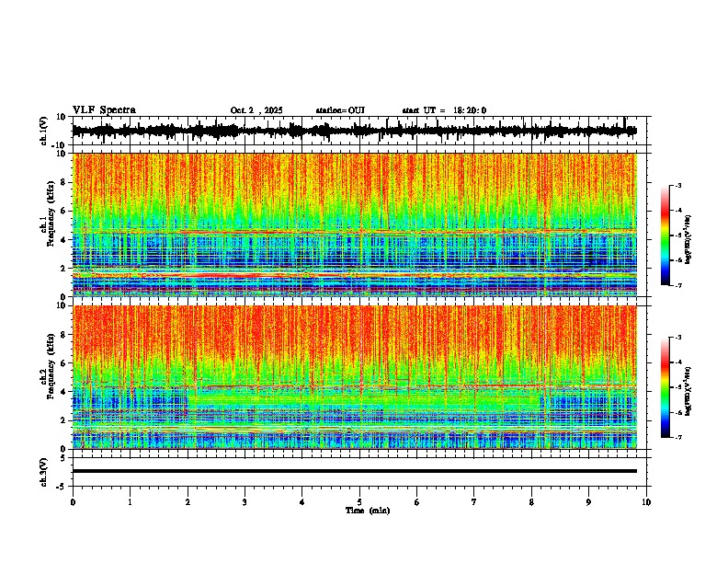728x563 pixels.
Task: Click the "VLF Spectra" plot title
Action: pos(104,110)
